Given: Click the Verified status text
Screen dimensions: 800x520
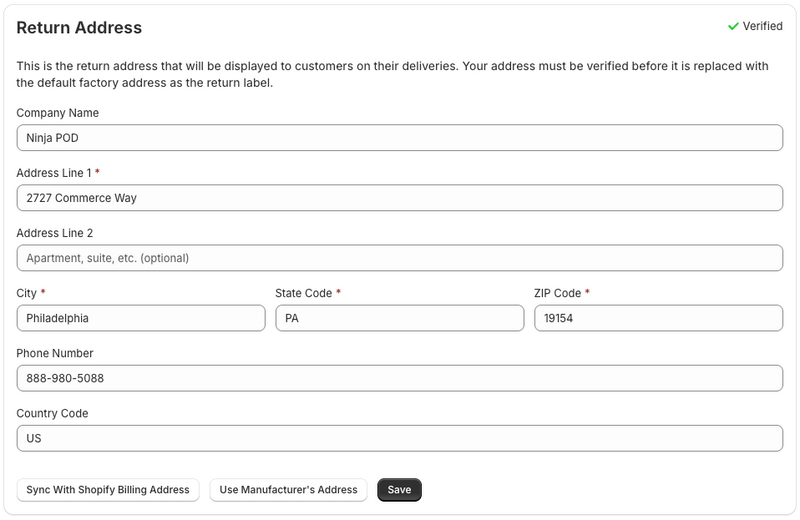Looking at the screenshot, I should point(762,27).
